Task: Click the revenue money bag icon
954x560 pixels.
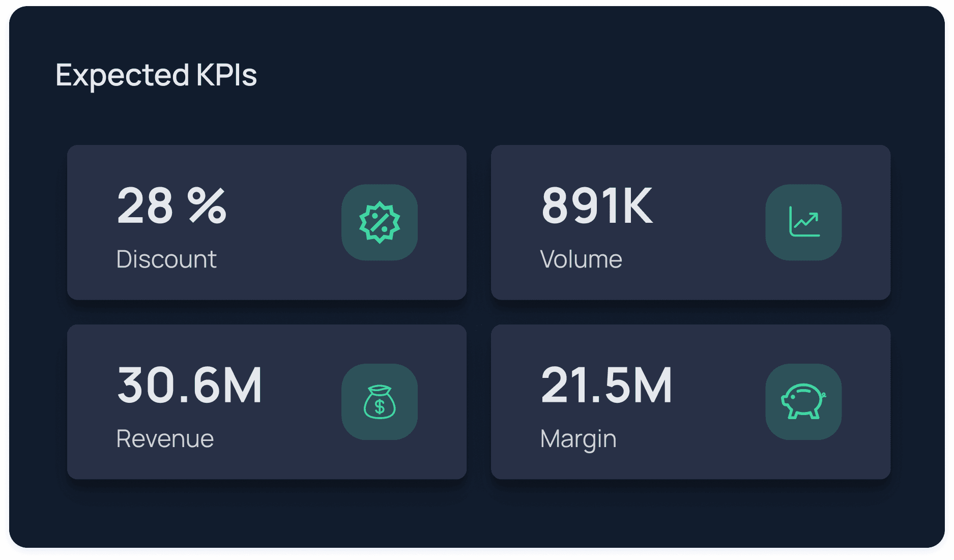Action: [x=380, y=402]
